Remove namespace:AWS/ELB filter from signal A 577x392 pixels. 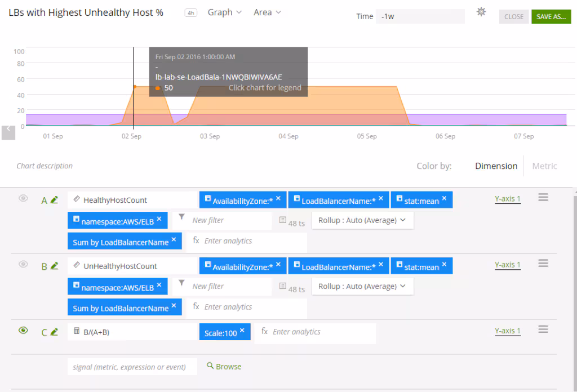click(x=159, y=220)
